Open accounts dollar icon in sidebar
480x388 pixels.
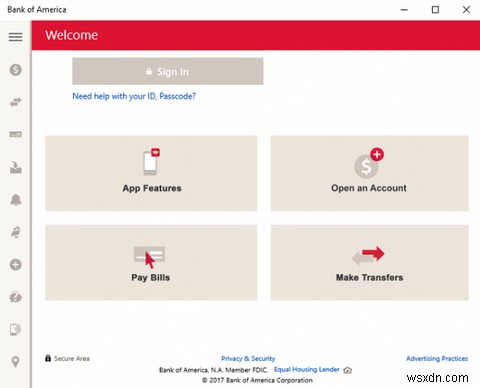(15, 70)
